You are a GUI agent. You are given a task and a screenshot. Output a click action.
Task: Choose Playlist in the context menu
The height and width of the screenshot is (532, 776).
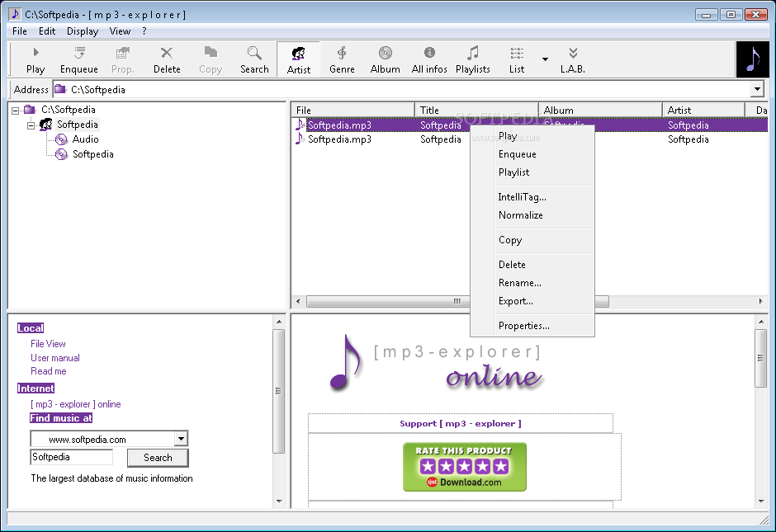pyautogui.click(x=532, y=172)
